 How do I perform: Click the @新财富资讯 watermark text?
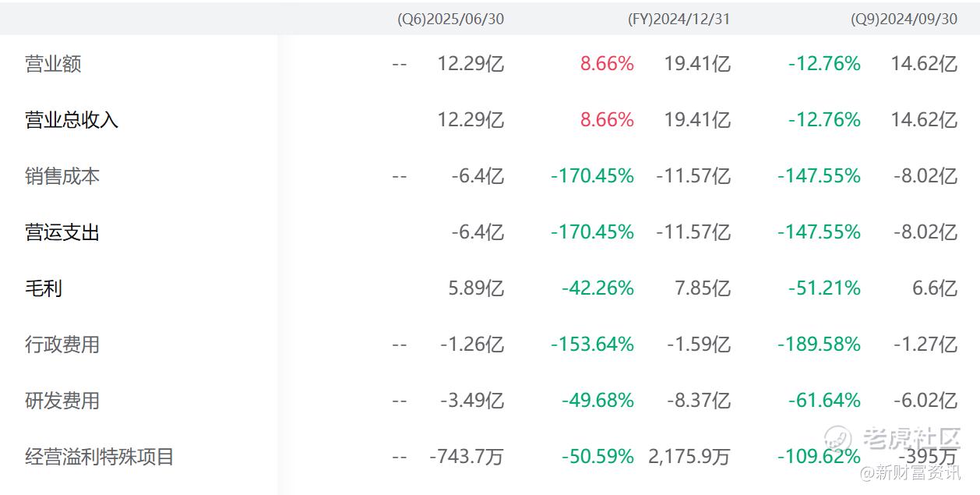click(x=910, y=472)
